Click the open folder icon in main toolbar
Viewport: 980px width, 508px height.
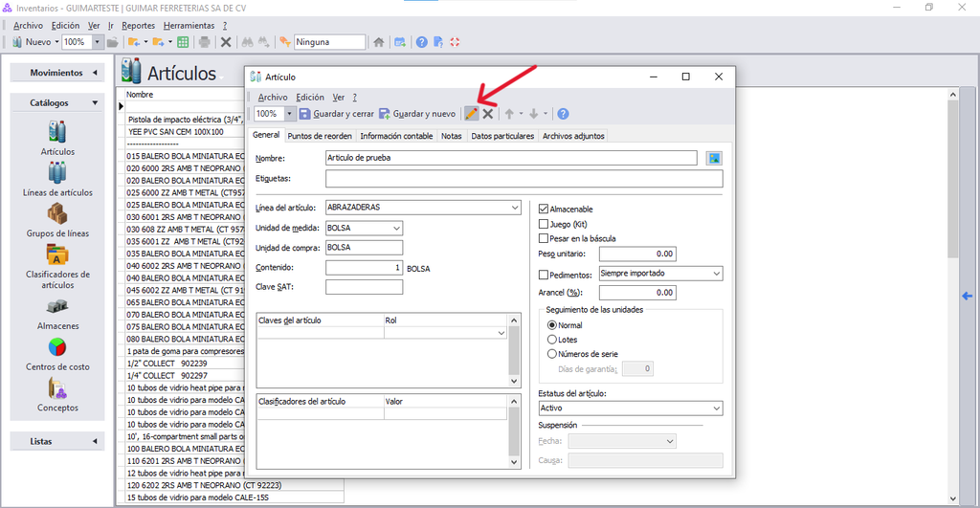[113, 42]
